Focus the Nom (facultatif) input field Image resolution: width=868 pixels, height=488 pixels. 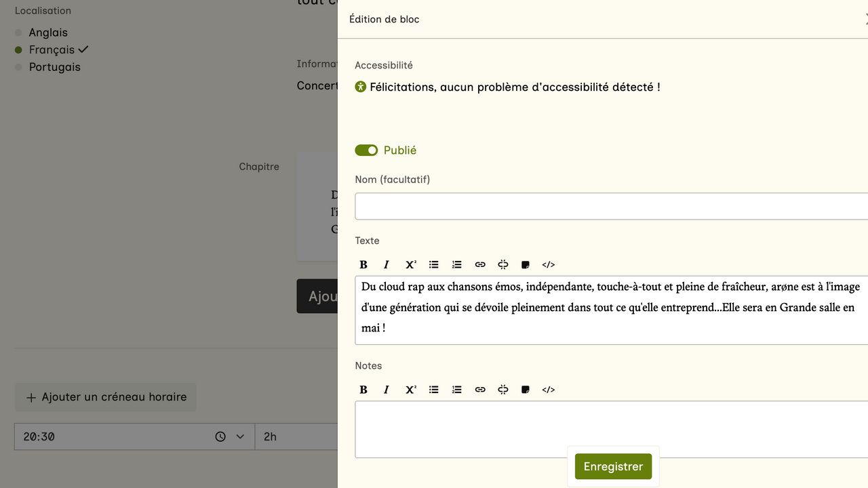[610, 206]
